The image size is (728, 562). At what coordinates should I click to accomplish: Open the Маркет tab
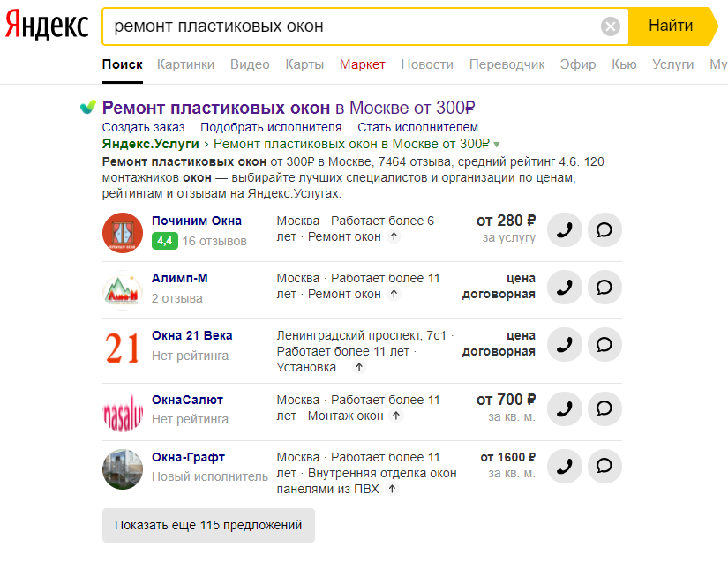[362, 64]
